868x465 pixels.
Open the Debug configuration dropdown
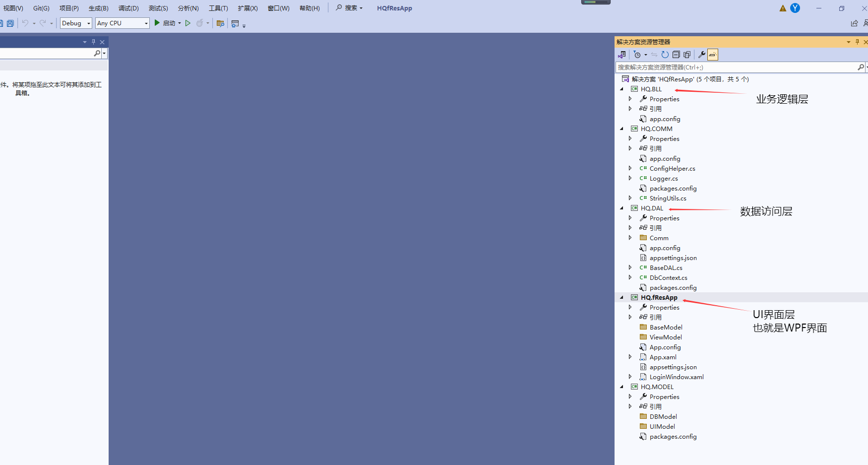click(76, 23)
